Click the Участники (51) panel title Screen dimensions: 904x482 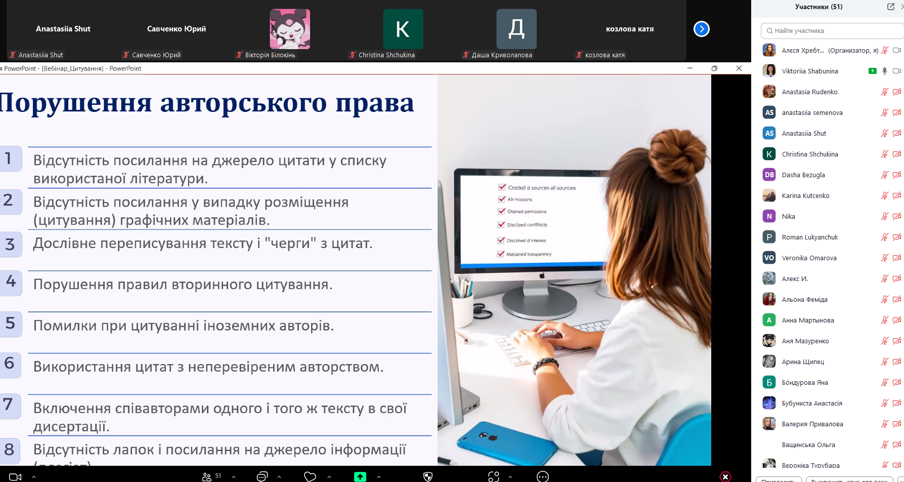(x=818, y=7)
